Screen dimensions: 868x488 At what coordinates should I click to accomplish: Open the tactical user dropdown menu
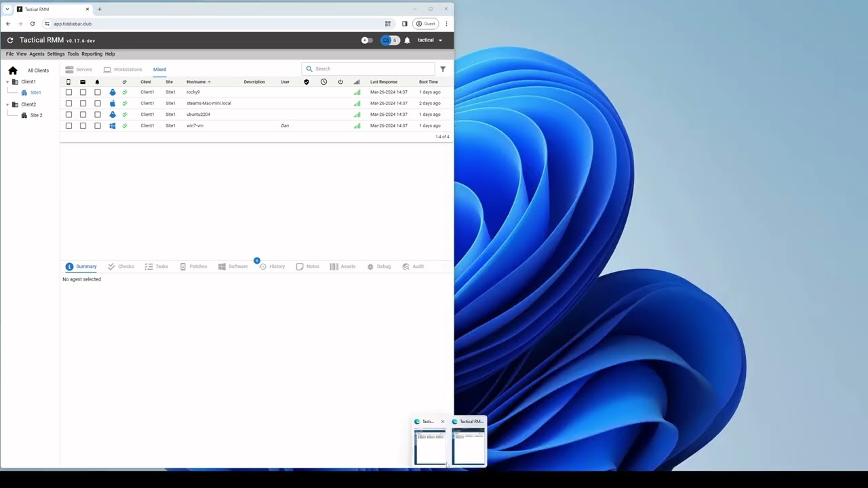(x=430, y=40)
